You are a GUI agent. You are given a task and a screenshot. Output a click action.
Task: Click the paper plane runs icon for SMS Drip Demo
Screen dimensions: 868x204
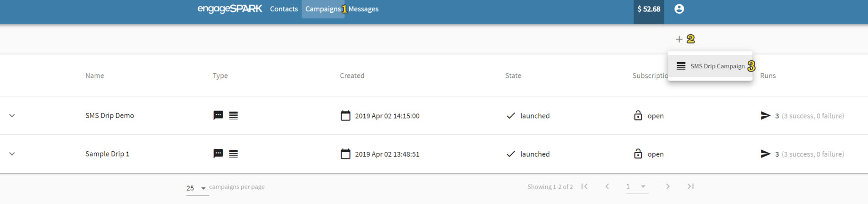point(765,116)
